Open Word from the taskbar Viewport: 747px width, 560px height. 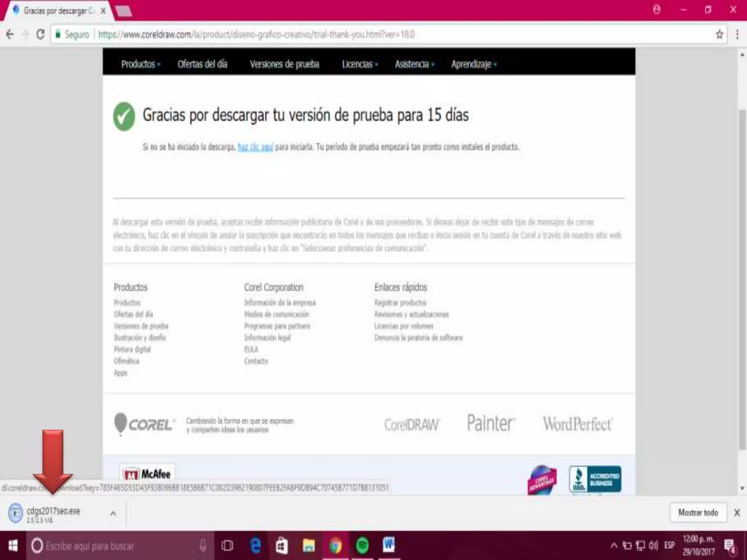click(x=388, y=545)
